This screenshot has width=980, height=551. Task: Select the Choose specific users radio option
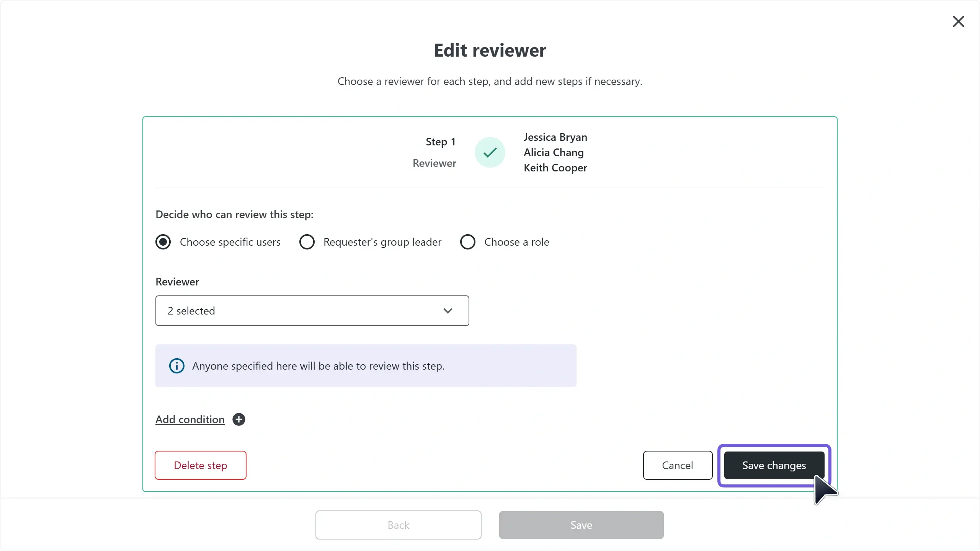tap(163, 242)
